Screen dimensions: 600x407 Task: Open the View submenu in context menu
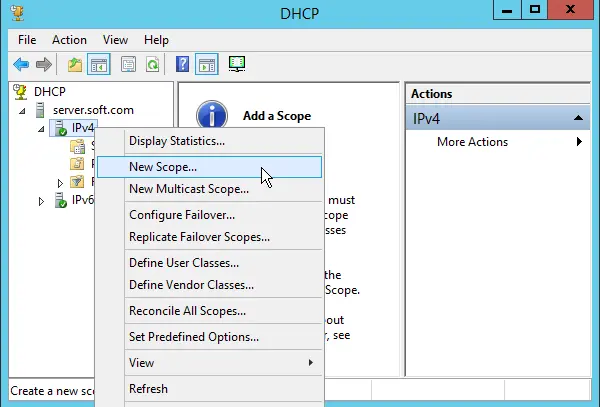pos(142,362)
